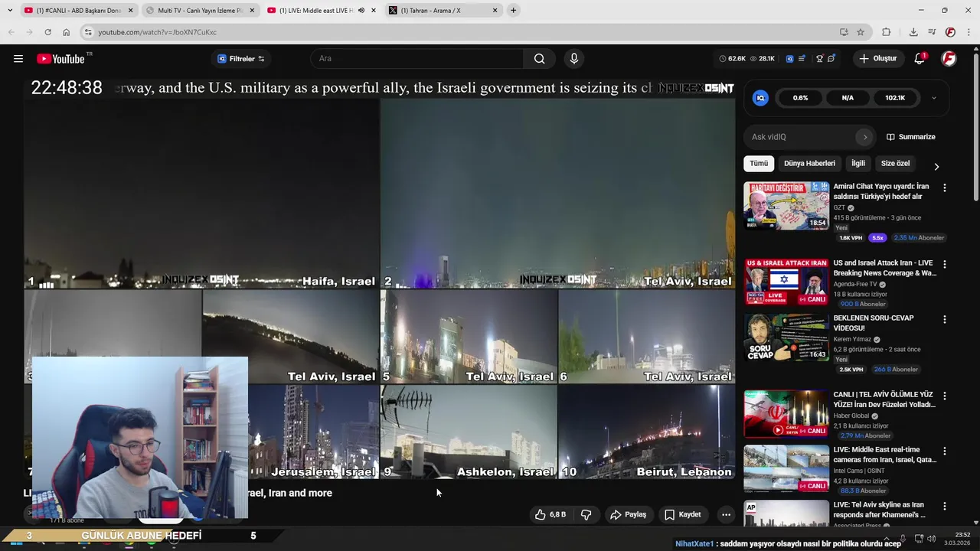Open GZT channel name link

click(x=839, y=207)
